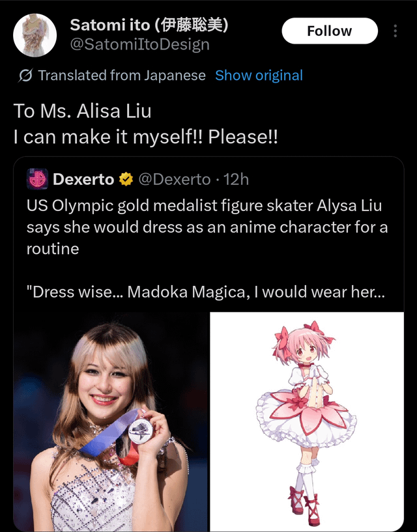The height and width of the screenshot is (532, 417).
Task: Click the Satomi ito display name
Action: 149,25
